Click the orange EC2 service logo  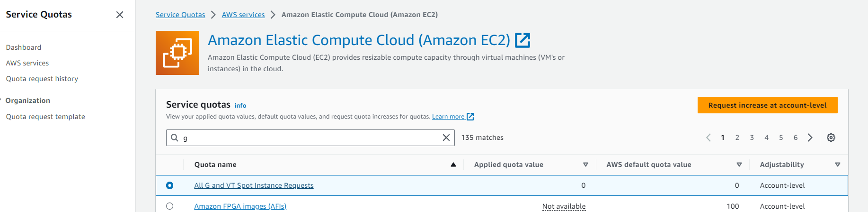click(x=177, y=53)
